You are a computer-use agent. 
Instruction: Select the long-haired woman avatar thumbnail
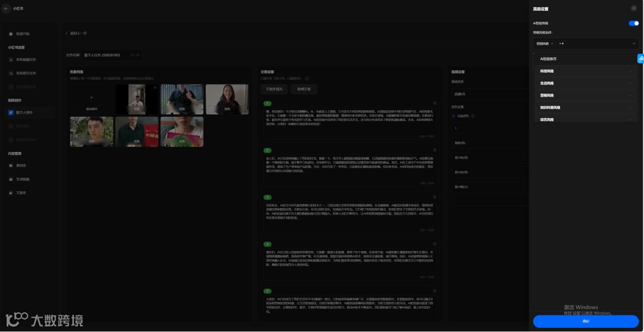[227, 99]
